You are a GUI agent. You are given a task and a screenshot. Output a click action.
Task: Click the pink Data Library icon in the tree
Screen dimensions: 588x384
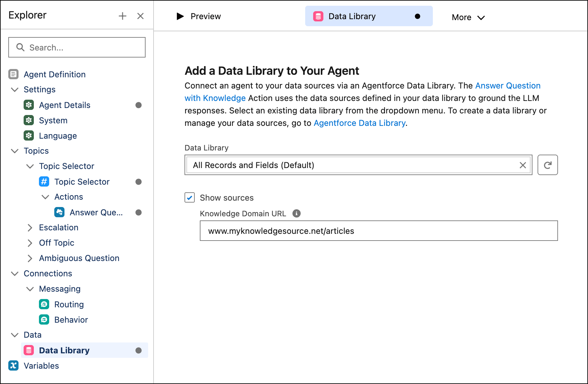[x=29, y=350]
